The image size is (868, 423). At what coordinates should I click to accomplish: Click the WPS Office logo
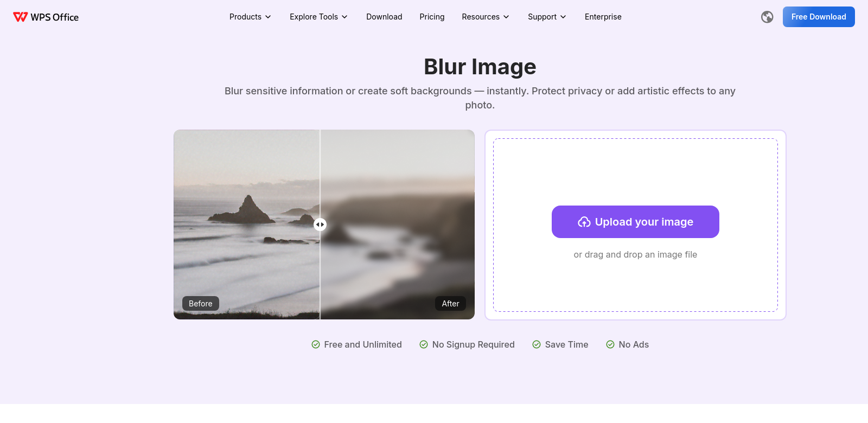[x=46, y=17]
